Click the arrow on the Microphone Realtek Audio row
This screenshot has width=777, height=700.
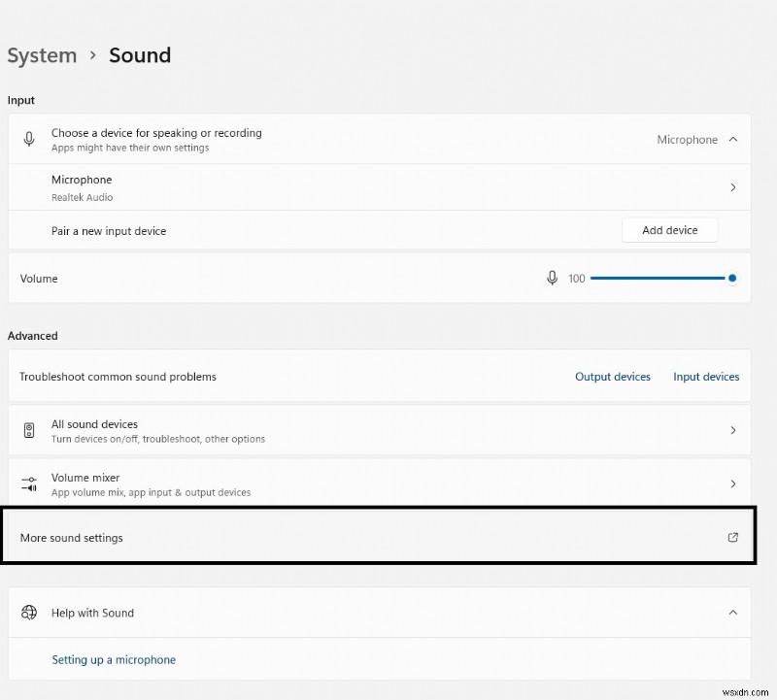(x=734, y=187)
